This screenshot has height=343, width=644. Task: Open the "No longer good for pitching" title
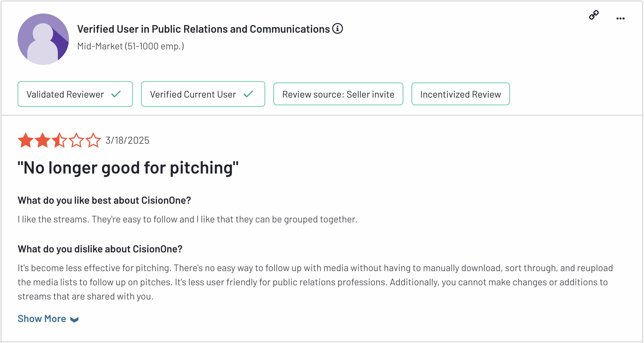(128, 167)
